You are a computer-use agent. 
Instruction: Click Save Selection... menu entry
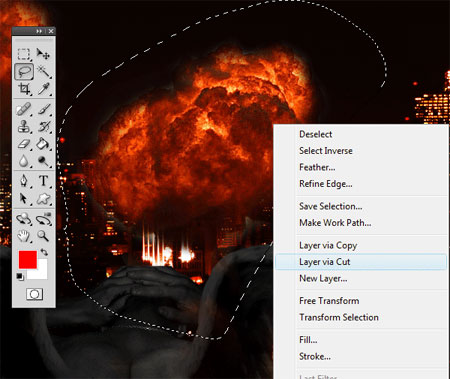[x=330, y=206]
